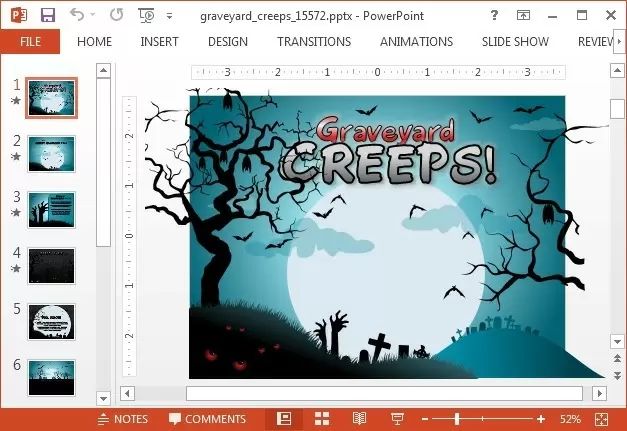
Task: Open the FILE tab
Action: 30,42
